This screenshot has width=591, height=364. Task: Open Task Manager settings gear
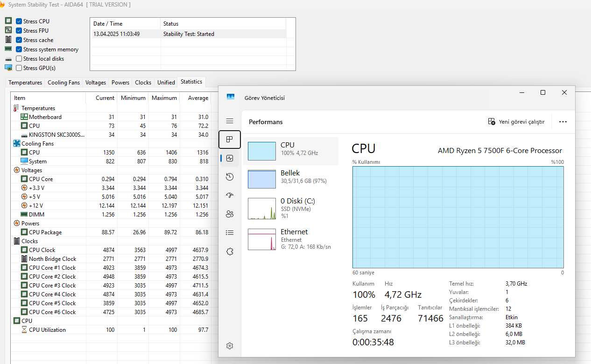230,346
